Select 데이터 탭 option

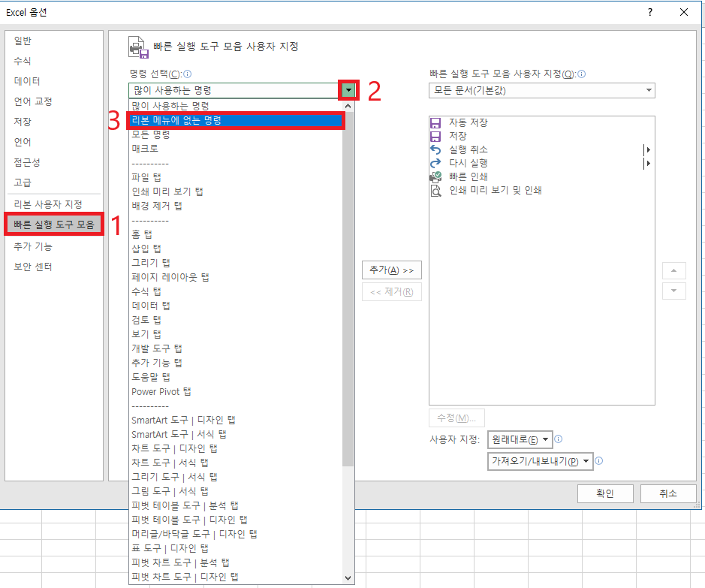pyautogui.click(x=236, y=306)
